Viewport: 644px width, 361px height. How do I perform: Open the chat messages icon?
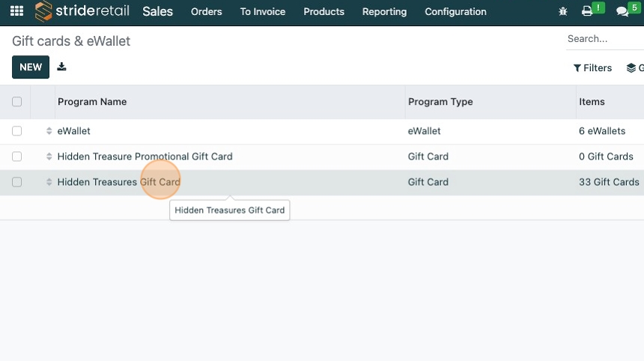point(622,12)
